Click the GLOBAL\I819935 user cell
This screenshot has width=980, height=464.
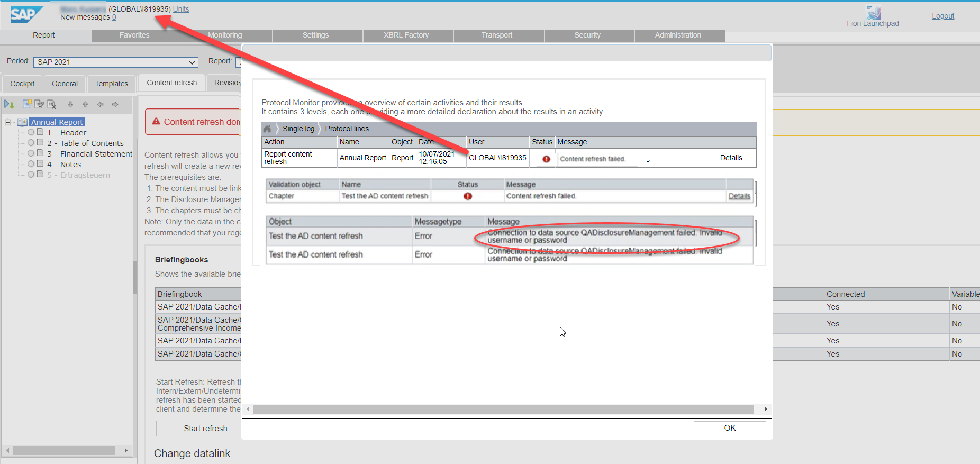(x=497, y=158)
